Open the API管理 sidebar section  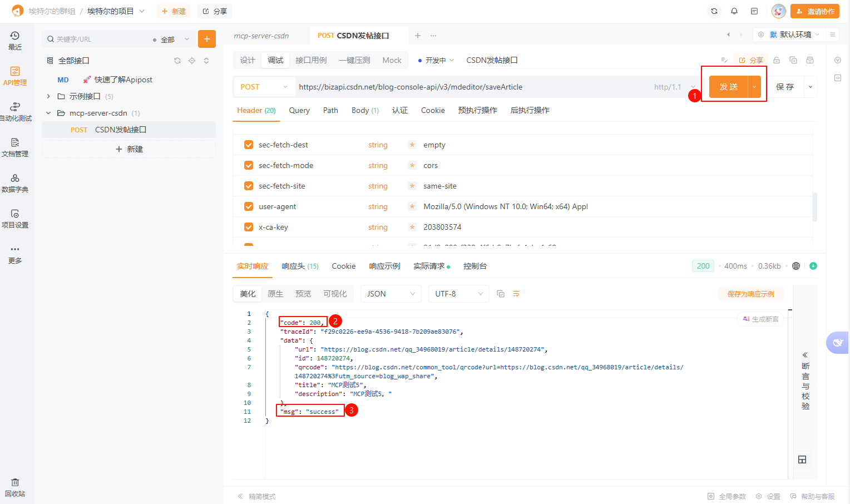point(15,76)
